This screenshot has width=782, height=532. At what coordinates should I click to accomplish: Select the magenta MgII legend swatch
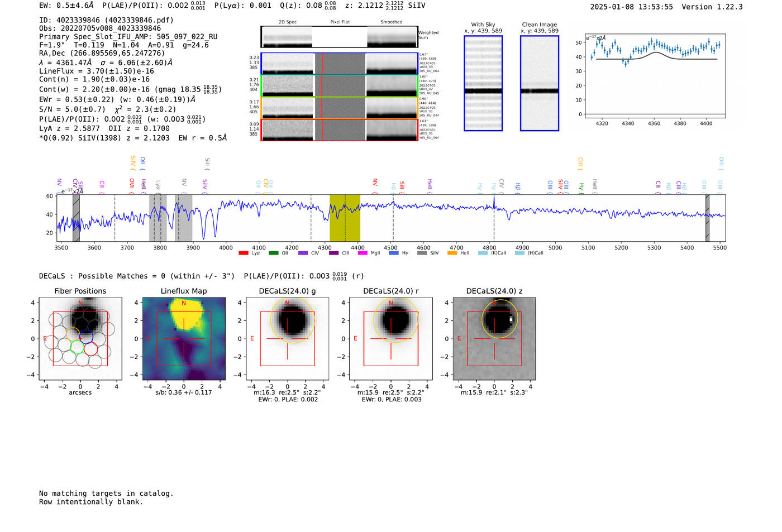[x=363, y=253]
